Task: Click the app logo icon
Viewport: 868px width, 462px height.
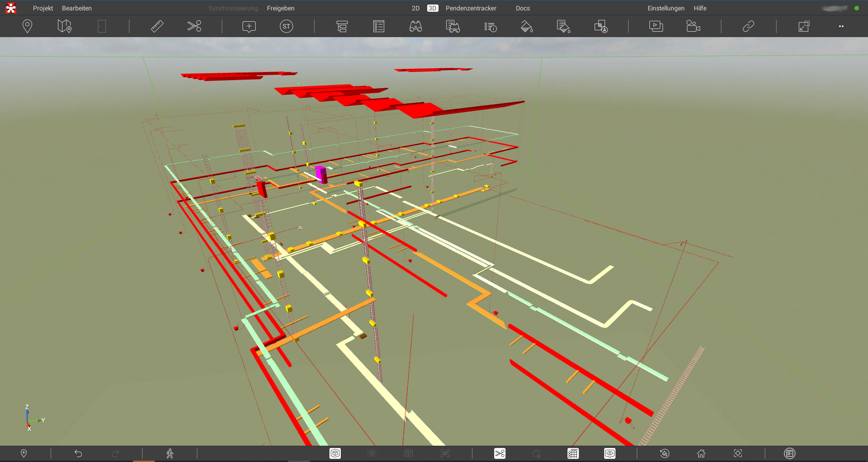Action: 11,8
